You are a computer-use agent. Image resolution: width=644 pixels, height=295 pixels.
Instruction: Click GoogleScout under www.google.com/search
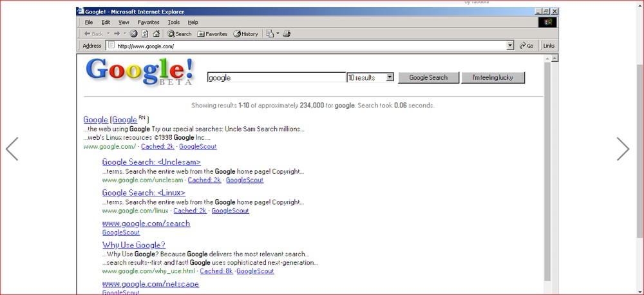pyautogui.click(x=121, y=233)
